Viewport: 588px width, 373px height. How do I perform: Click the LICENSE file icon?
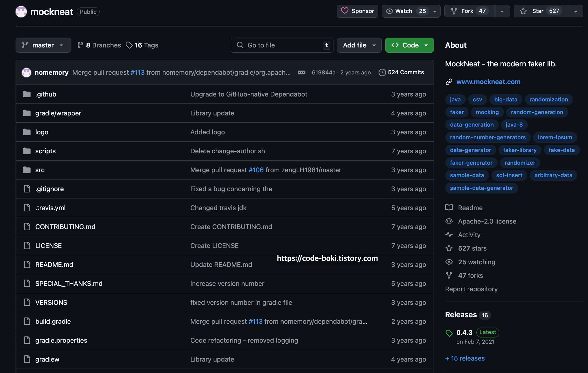(x=27, y=246)
